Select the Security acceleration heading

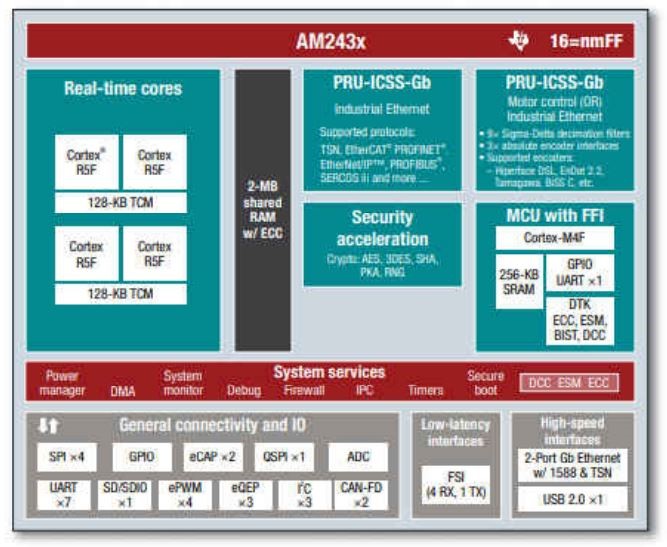[x=382, y=228]
